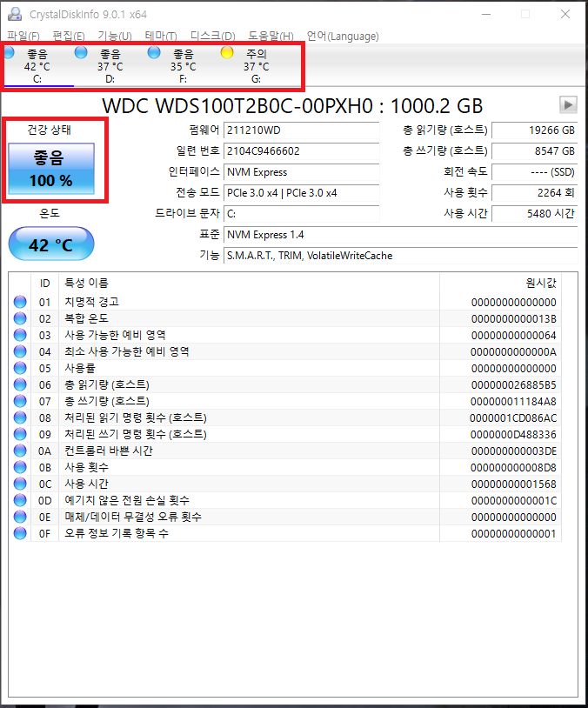Click the 일련 번호 field 2104C9466602
588x708 pixels.
click(301, 151)
